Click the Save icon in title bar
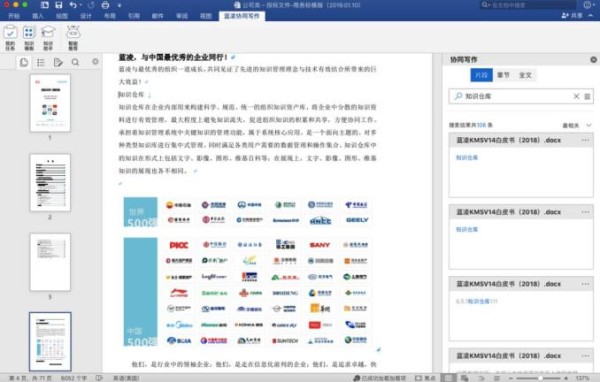600x382 pixels. (59, 5)
